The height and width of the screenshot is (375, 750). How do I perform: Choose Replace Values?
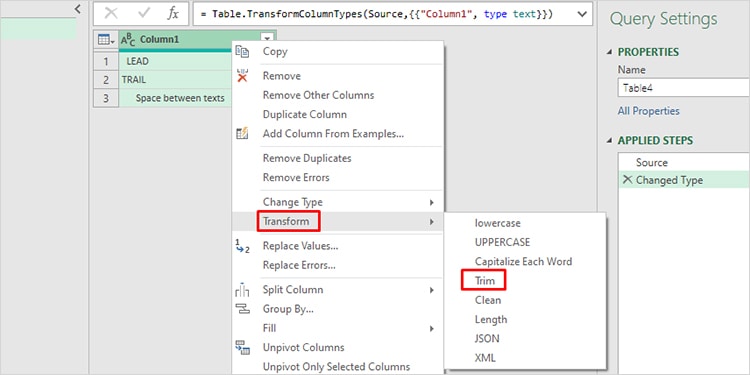tap(301, 246)
